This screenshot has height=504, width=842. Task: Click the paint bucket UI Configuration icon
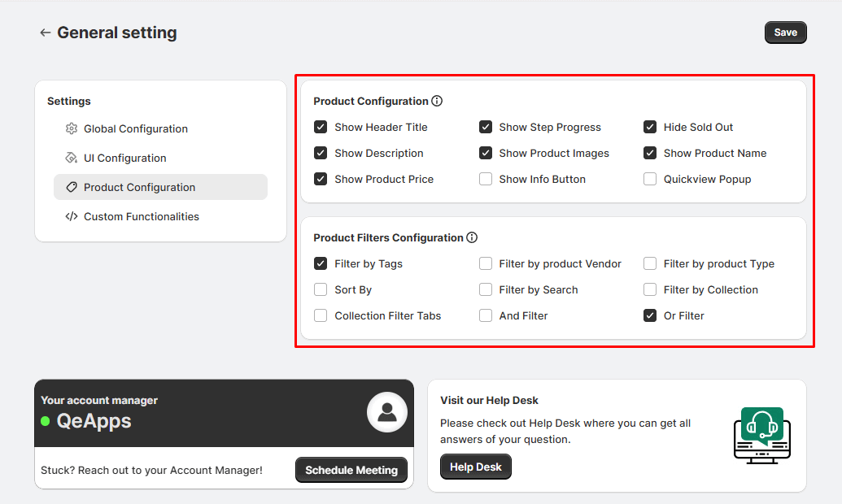72,159
